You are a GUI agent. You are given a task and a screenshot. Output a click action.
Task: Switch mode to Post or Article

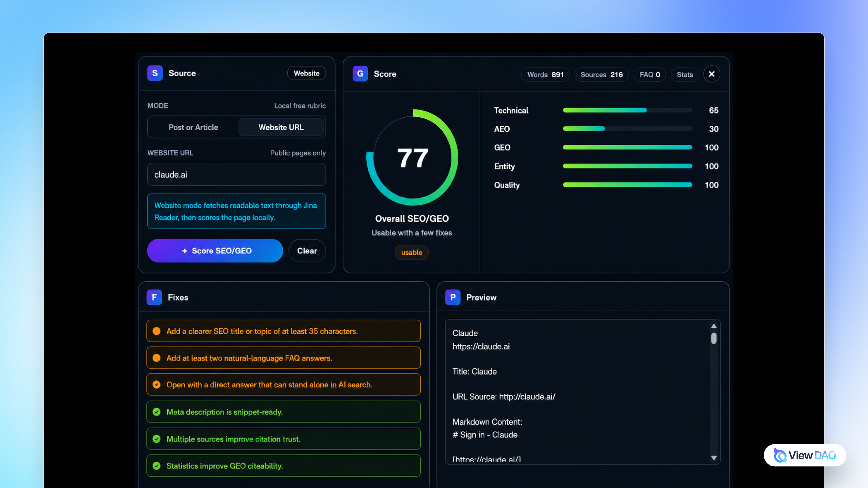point(193,127)
